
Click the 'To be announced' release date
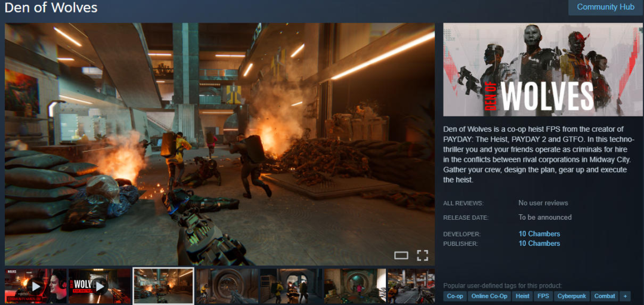click(544, 217)
